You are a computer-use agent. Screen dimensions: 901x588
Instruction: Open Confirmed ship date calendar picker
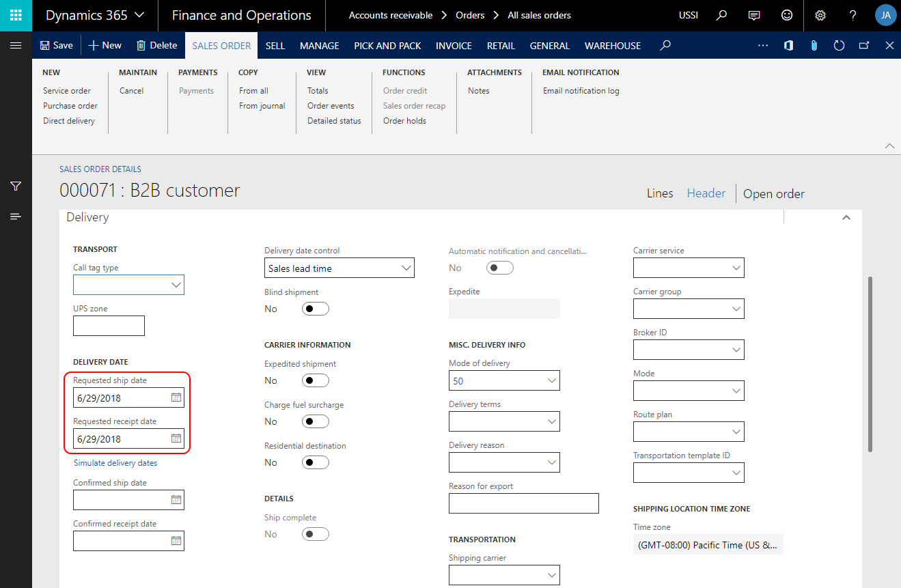[x=176, y=500]
